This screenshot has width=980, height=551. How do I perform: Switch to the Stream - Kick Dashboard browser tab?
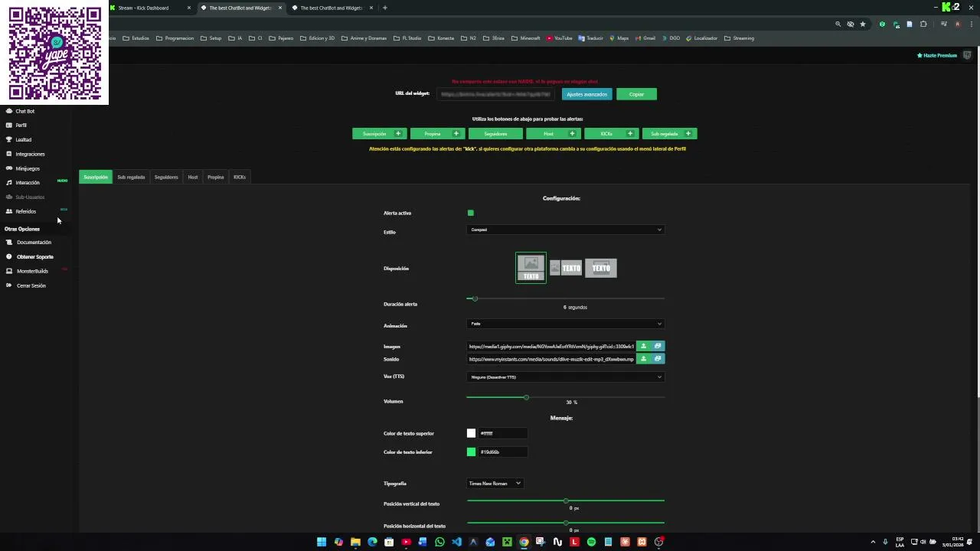click(x=149, y=8)
